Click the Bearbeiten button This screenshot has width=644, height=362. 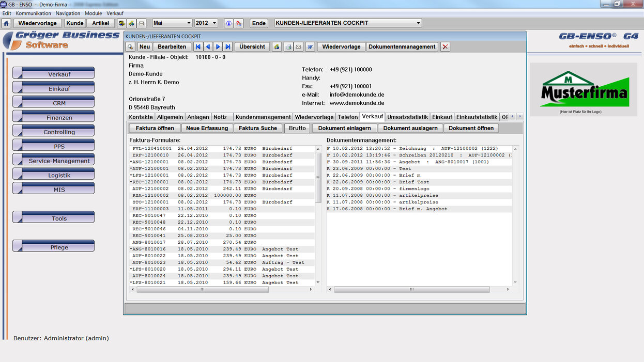pos(172,46)
